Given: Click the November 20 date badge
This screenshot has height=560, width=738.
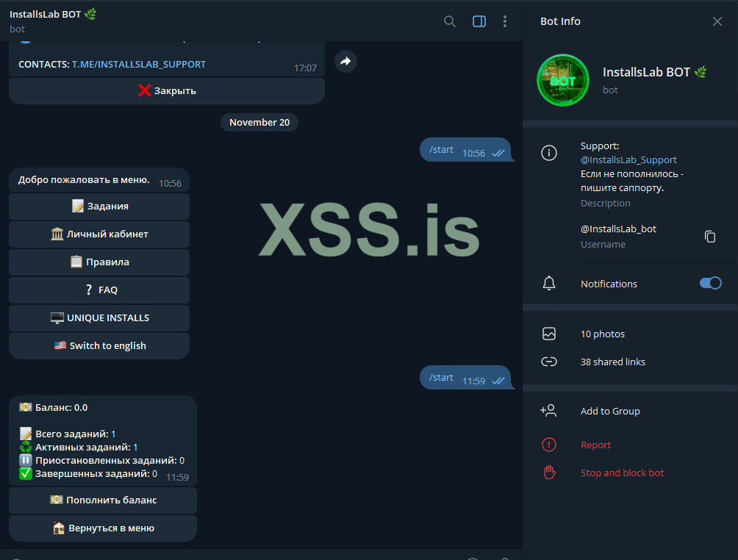Looking at the screenshot, I should coord(259,122).
